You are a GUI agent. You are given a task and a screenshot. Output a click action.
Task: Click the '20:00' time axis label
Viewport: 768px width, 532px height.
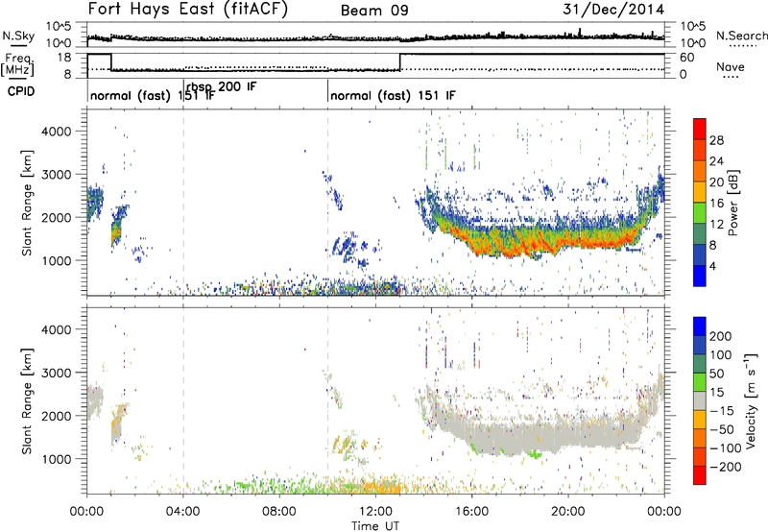(567, 512)
